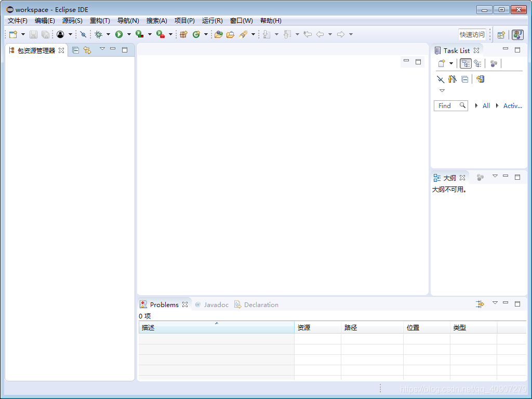This screenshot has height=399, width=532.
Task: Minimize the editor area
Action: pyautogui.click(x=406, y=60)
